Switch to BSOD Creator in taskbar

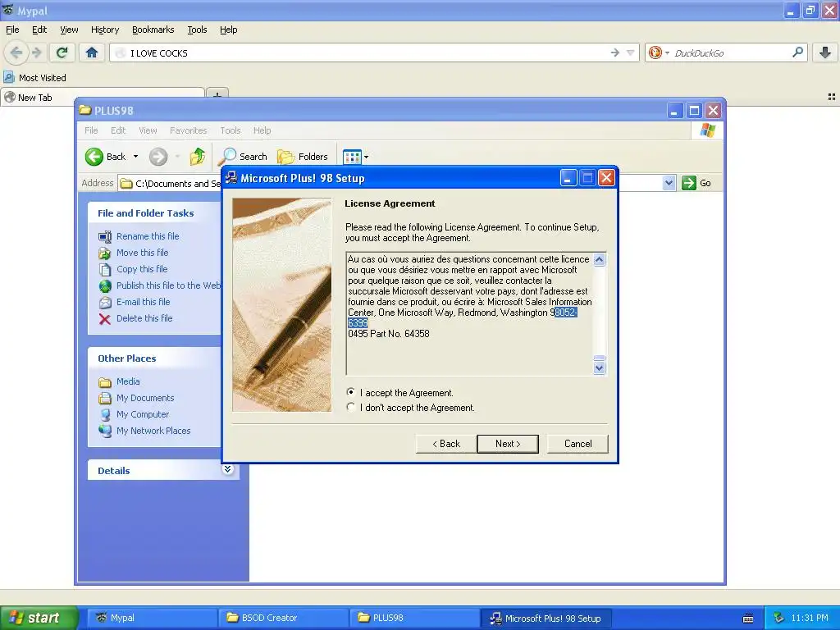[x=284, y=618]
